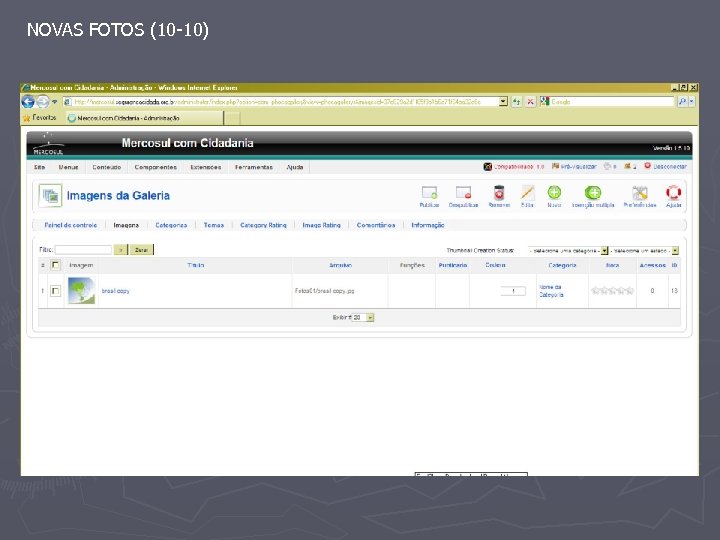Click the Novo green plus icon
The image size is (720, 540).
pos(554,192)
